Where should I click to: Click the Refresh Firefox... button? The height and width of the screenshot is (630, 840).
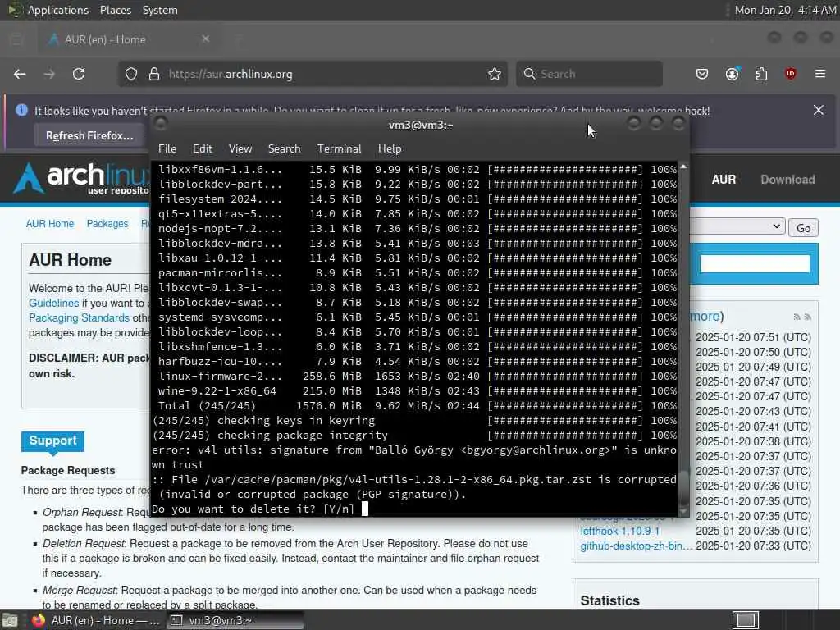pyautogui.click(x=89, y=135)
